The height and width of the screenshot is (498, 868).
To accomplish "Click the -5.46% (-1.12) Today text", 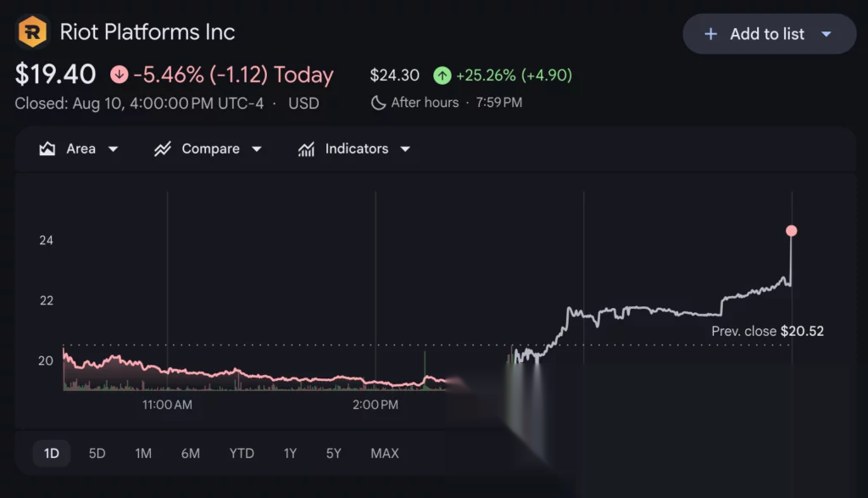I will [x=233, y=74].
